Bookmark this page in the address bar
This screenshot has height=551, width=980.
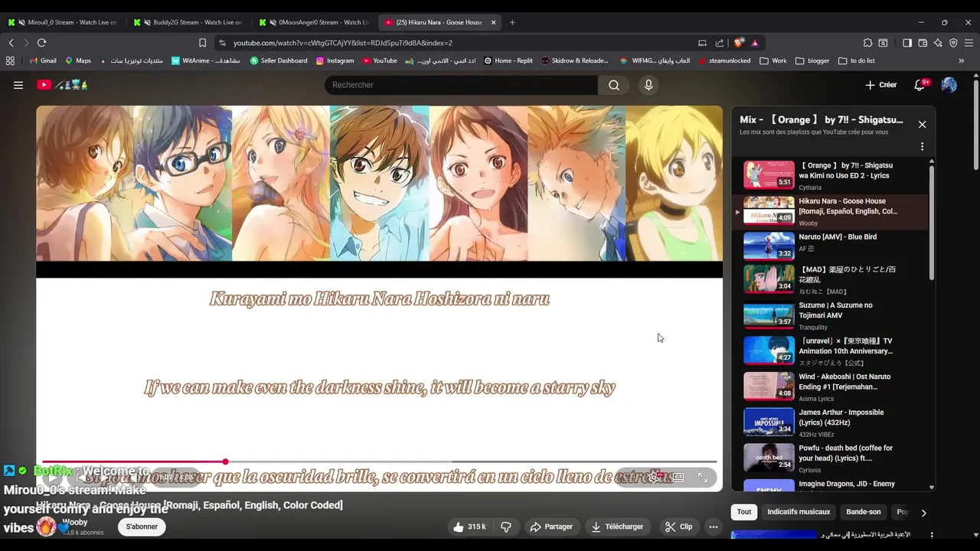pyautogui.click(x=202, y=43)
